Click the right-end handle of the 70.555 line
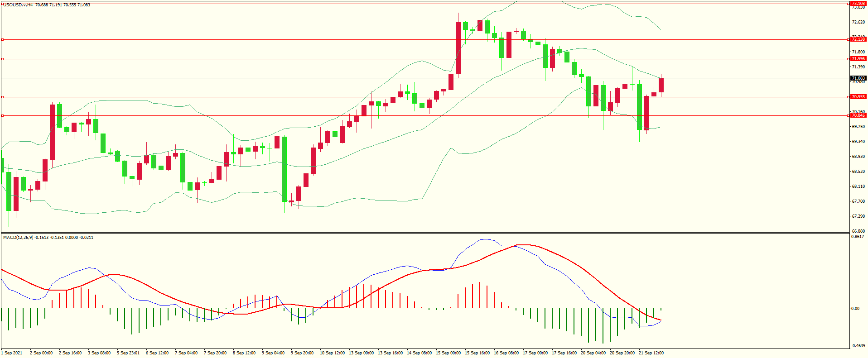Viewport: 868px width, 358px height. pyautogui.click(x=848, y=97)
